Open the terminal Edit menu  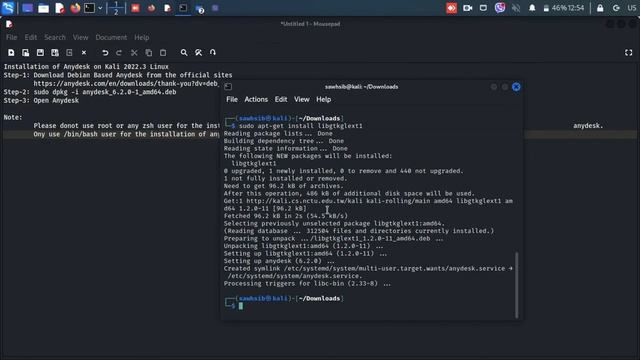(x=281, y=100)
